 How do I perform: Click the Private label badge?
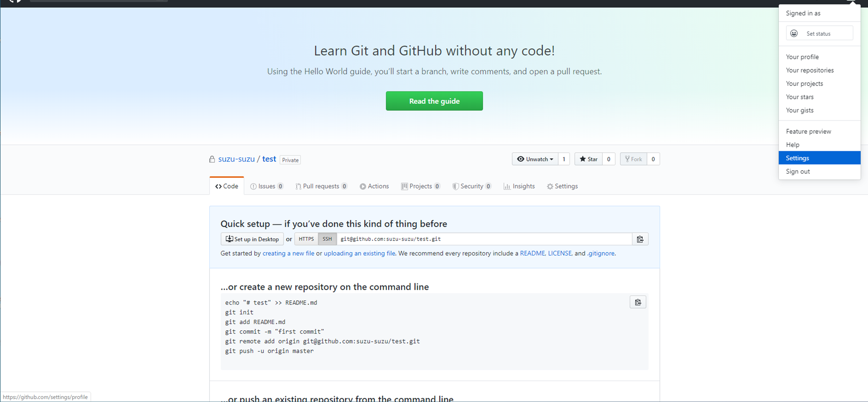tap(290, 160)
